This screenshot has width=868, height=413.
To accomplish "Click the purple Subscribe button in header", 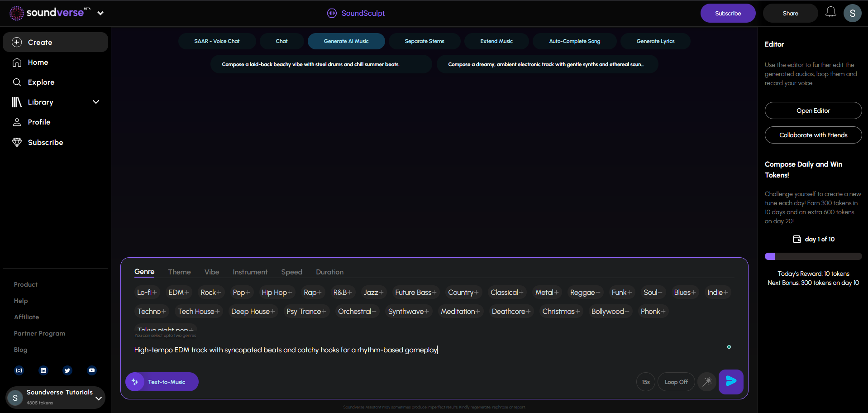I will pyautogui.click(x=728, y=13).
